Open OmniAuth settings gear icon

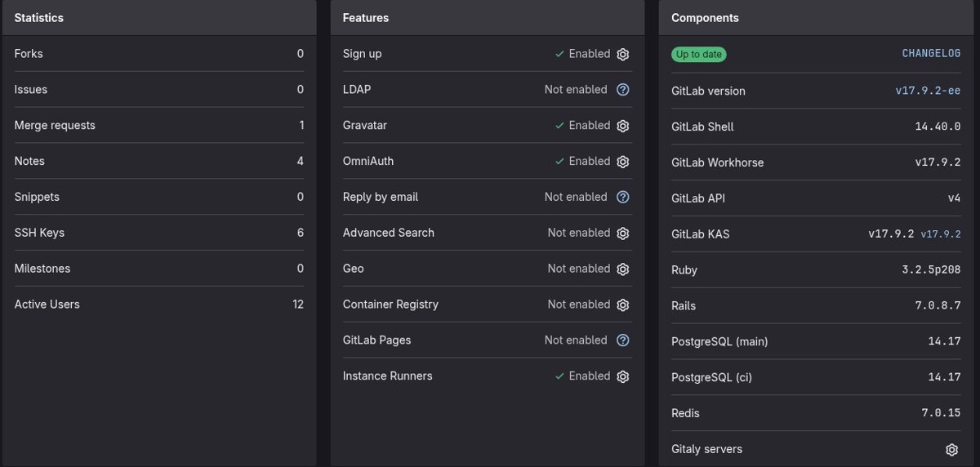623,162
